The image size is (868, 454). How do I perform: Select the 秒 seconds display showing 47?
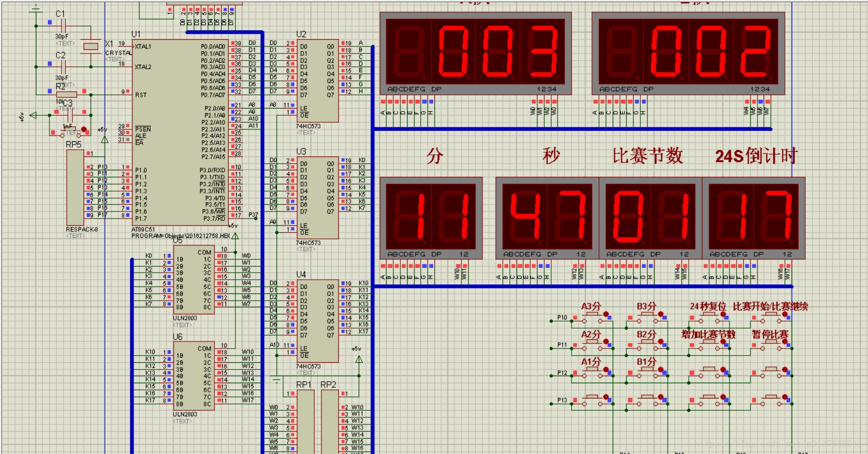click(548, 219)
